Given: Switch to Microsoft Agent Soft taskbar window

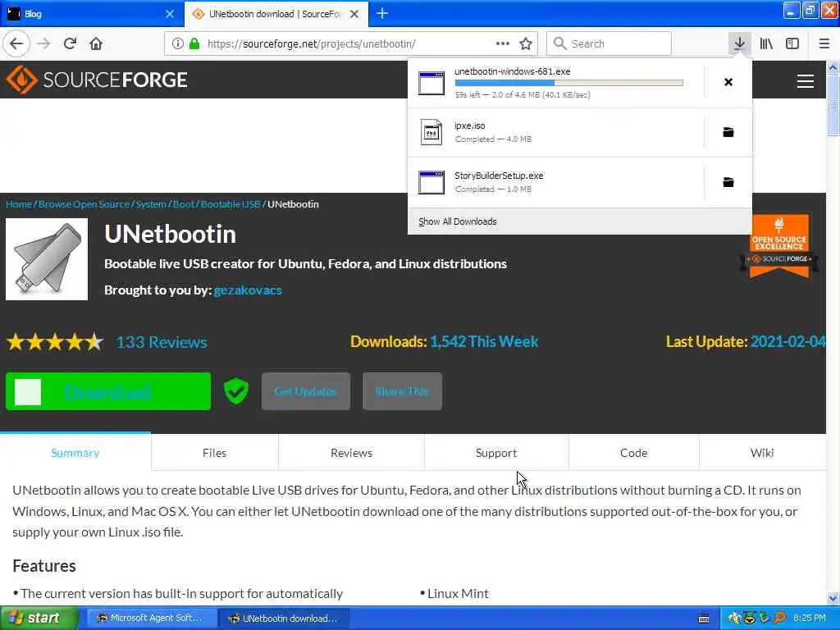Looking at the screenshot, I should (x=151, y=619).
